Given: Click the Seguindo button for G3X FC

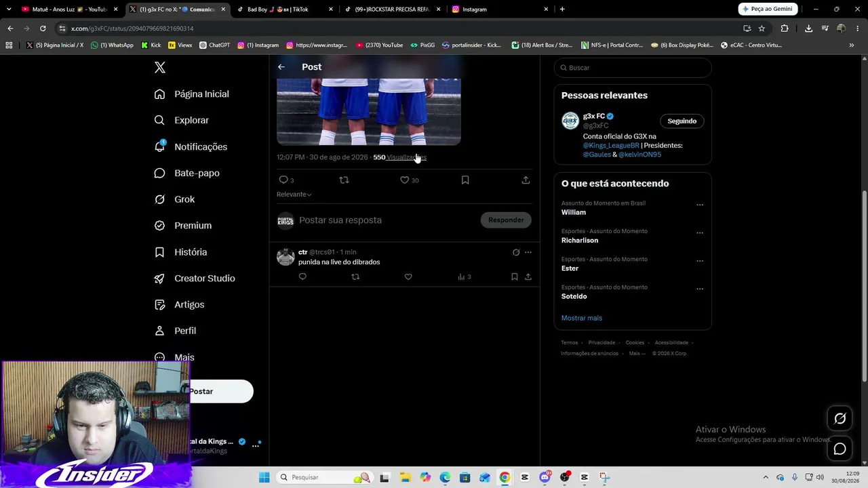Looking at the screenshot, I should [x=682, y=121].
